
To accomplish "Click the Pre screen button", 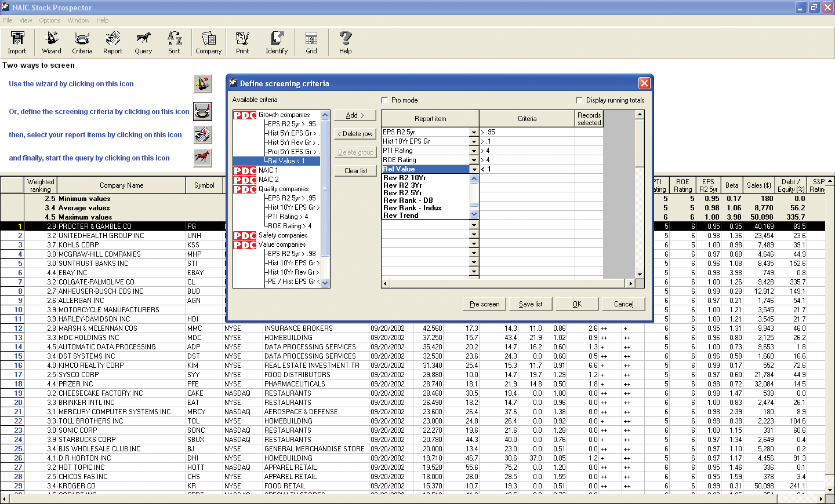I will (484, 304).
